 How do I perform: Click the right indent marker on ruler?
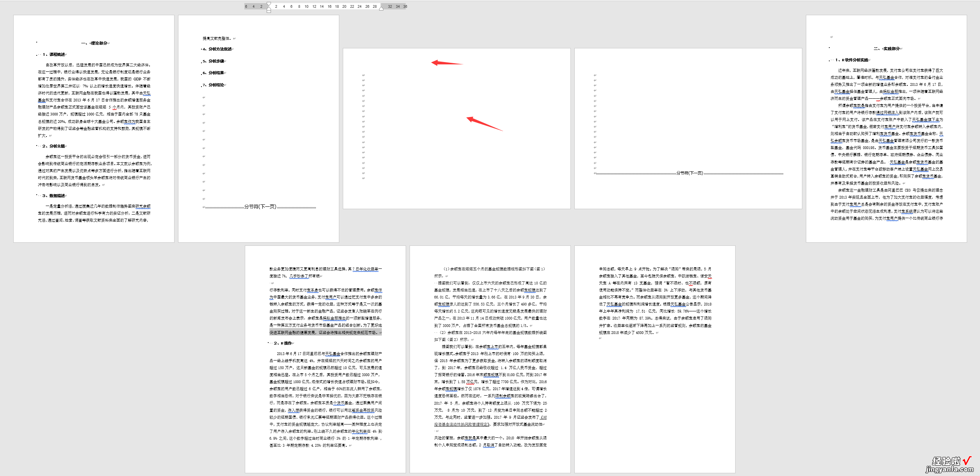tap(381, 9)
